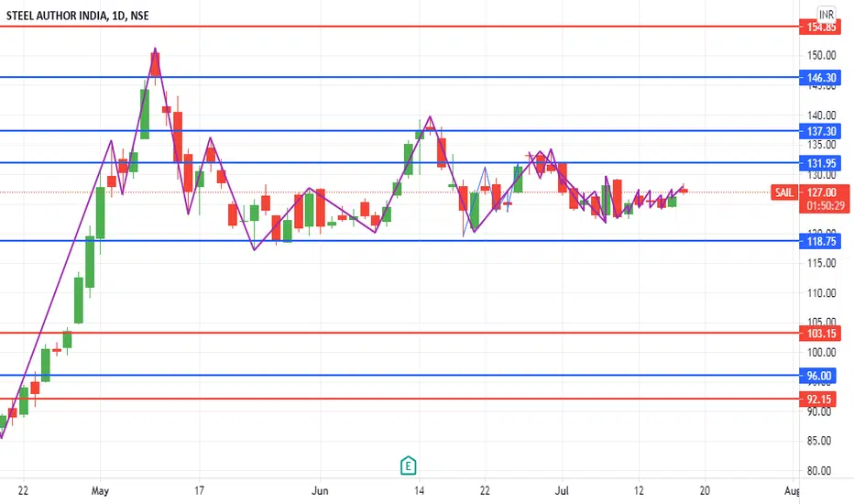The image size is (854, 504).
Task: Click the May label on time axis
Action: tap(100, 491)
